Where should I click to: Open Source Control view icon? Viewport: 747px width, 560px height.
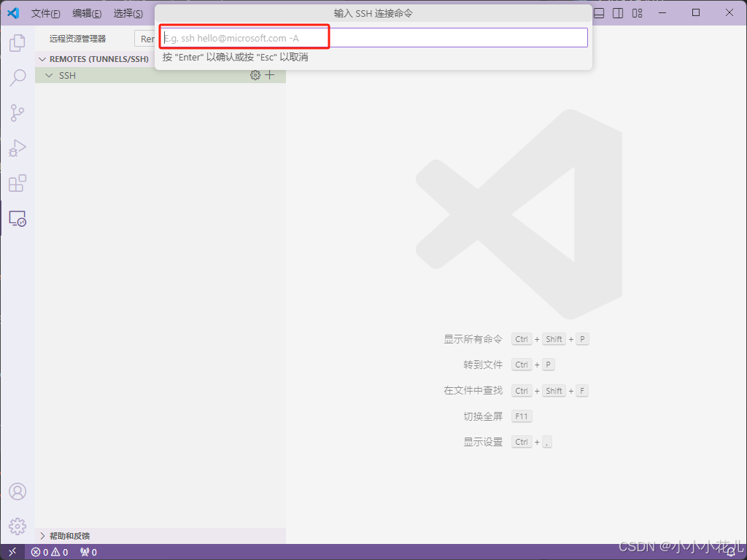point(18,113)
